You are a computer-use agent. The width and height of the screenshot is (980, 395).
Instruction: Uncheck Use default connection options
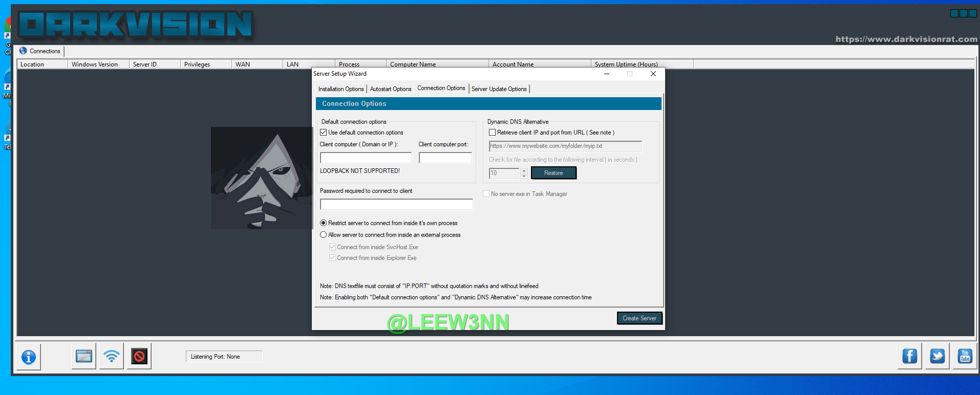[324, 133]
